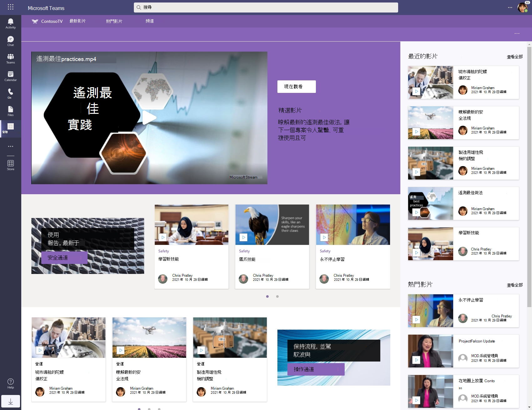Image resolution: width=532 pixels, height=410 pixels.
Task: Open Teams in the sidebar
Action: (10, 58)
